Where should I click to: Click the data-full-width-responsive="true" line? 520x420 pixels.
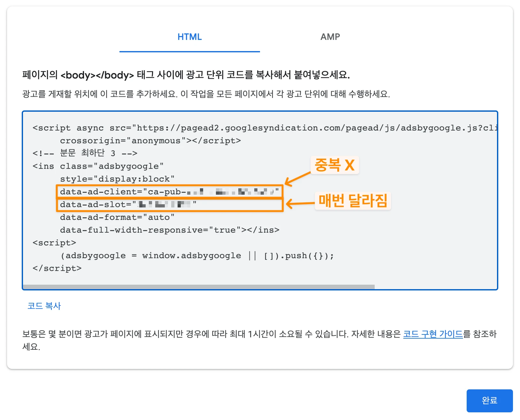pos(170,230)
